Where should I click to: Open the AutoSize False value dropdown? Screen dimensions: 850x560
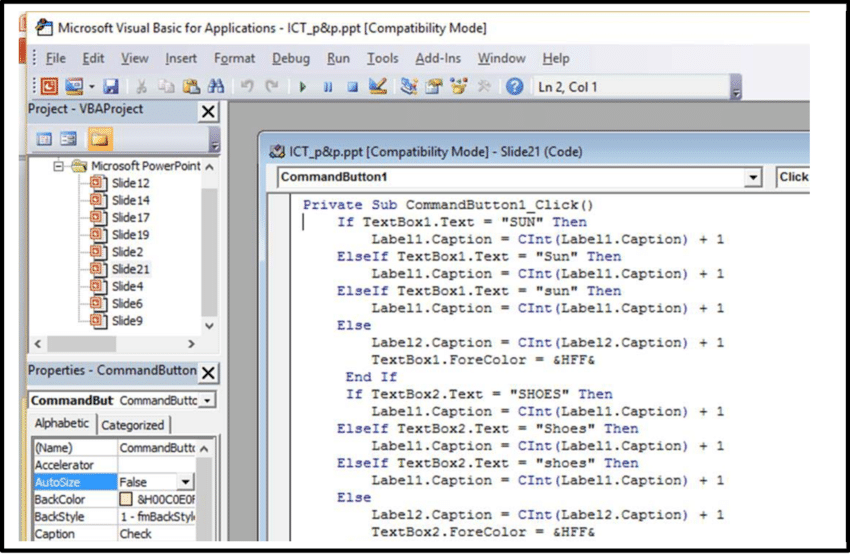coord(185,482)
